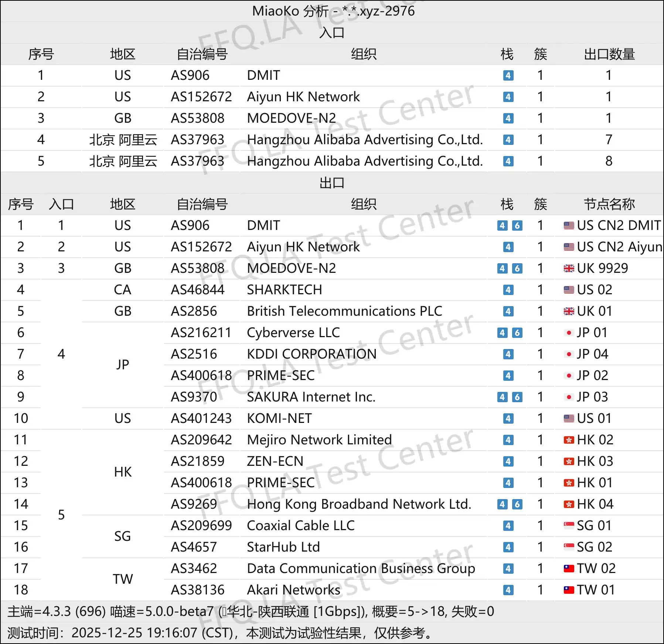Click the Taiwan flag icon beside TW 02
Viewport: 664px width, 644px height.
(x=568, y=568)
